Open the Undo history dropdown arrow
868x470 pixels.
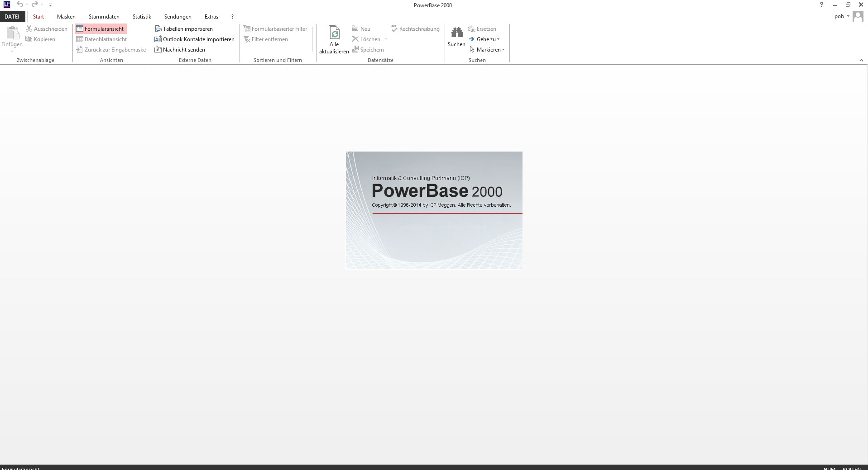click(27, 5)
